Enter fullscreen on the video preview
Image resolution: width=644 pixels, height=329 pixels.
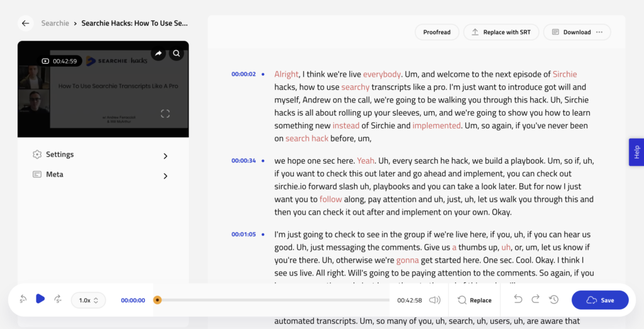165,114
